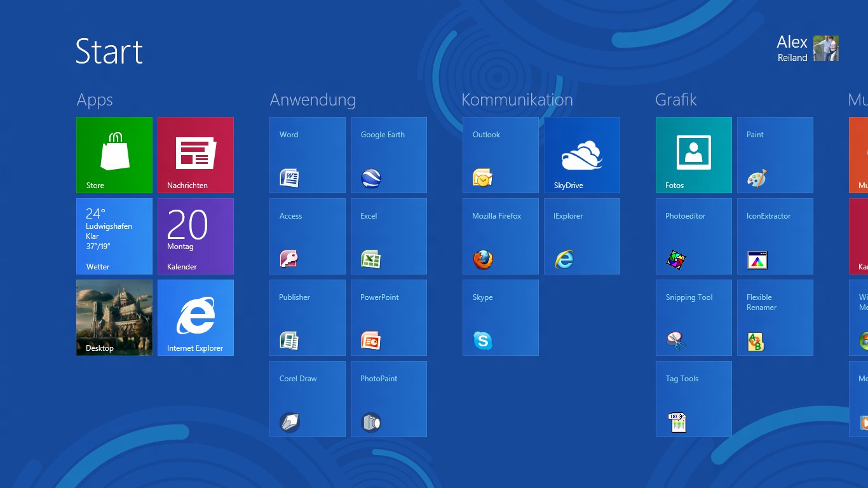868x488 pixels.
Task: Launch the Paint tile
Action: [x=775, y=155]
